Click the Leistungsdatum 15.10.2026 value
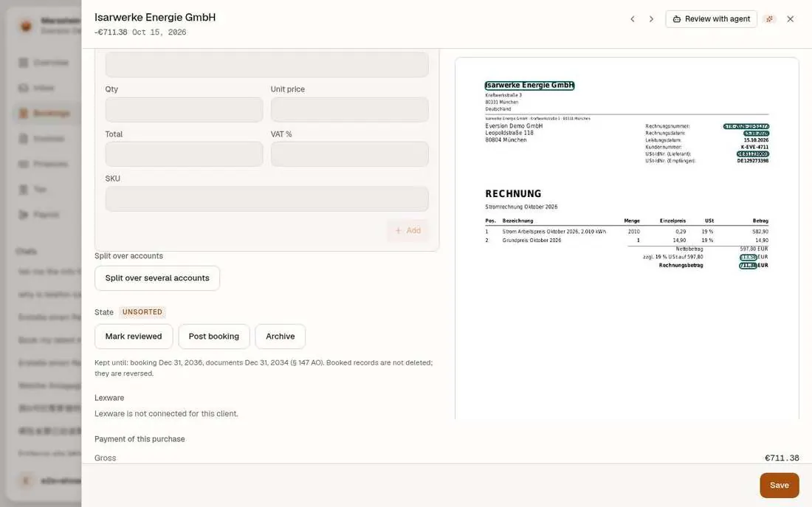 tap(756, 139)
